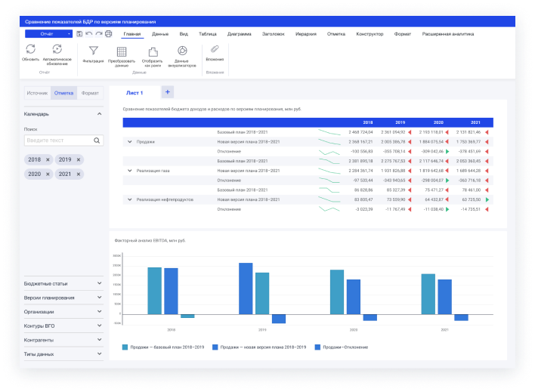Viewport: 535px width, 392px height.
Task: Select Отметка side panel tab
Action: (x=63, y=93)
